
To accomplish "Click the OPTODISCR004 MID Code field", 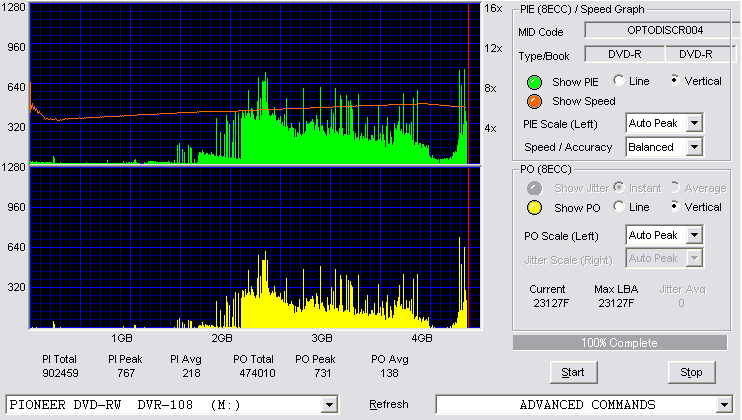I will pyautogui.click(x=662, y=30).
